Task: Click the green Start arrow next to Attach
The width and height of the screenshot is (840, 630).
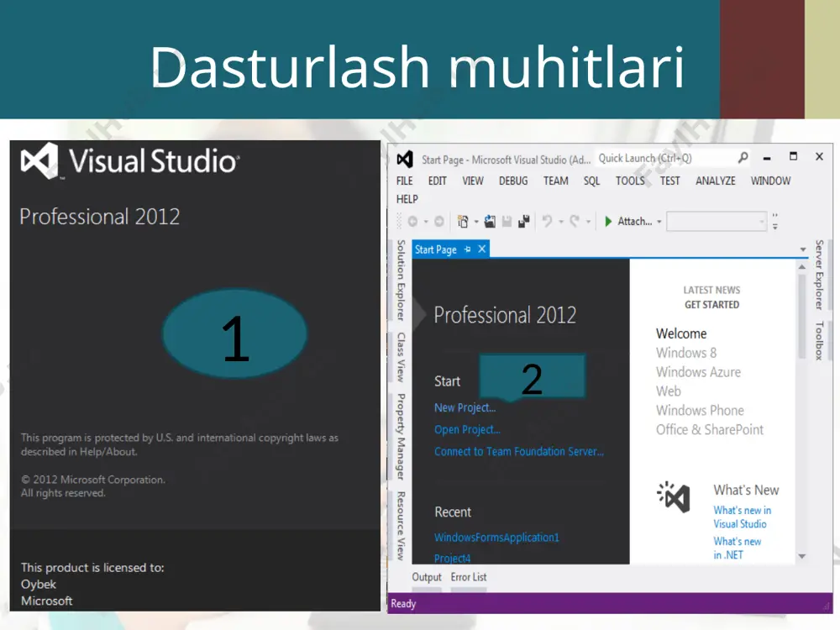Action: (608, 221)
